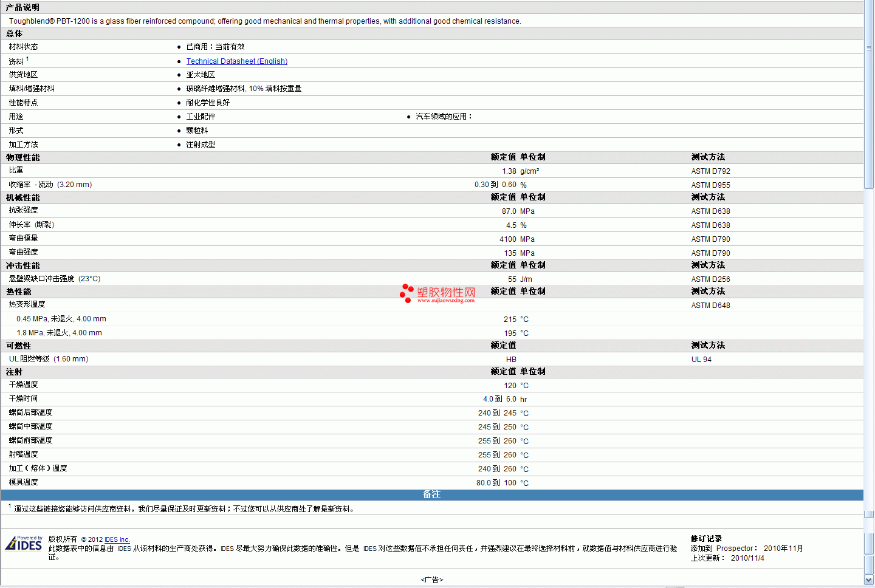The height and width of the screenshot is (588, 875).
Task: Select the "亚太地区" value
Action: click(x=201, y=75)
